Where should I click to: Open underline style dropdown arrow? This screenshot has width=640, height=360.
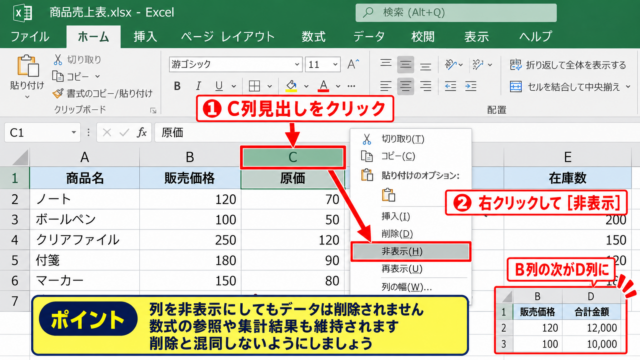pos(233,86)
